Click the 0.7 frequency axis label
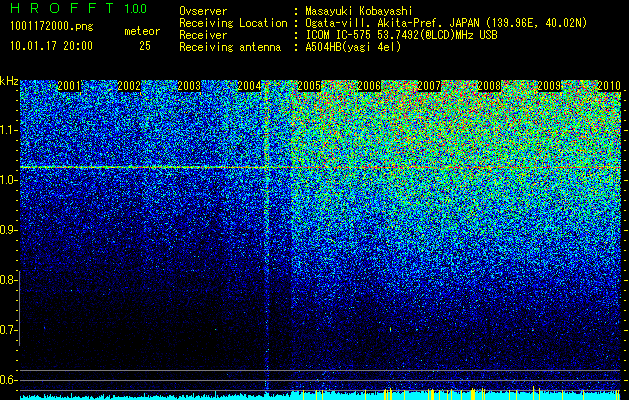629x400 pixels. 7,330
